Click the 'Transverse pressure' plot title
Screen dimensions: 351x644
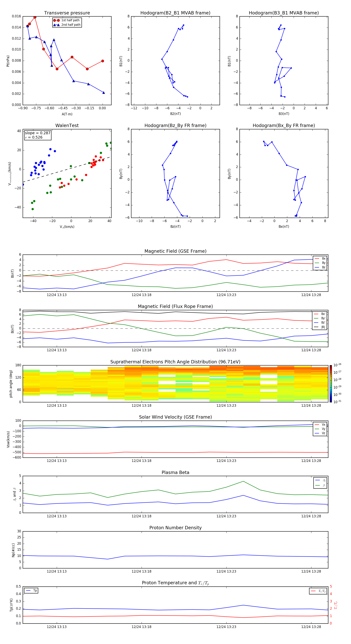coord(67,13)
